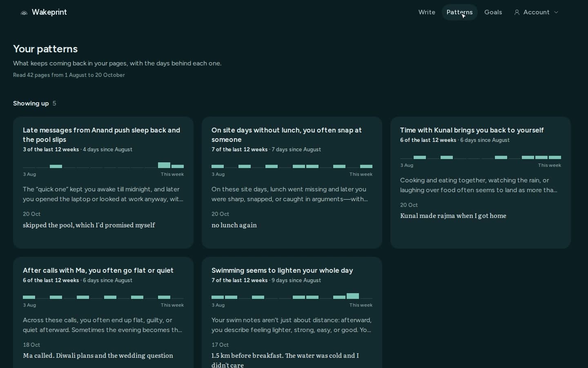Click the weekly bar chart in the Swimming card
Screen dimensions: 588x368
292,296
